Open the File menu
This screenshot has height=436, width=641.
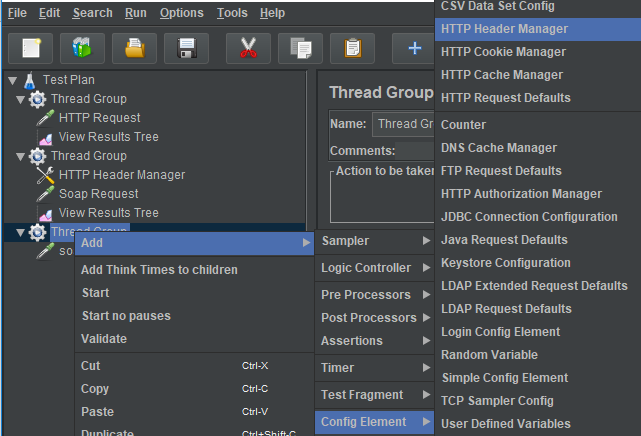coord(17,13)
